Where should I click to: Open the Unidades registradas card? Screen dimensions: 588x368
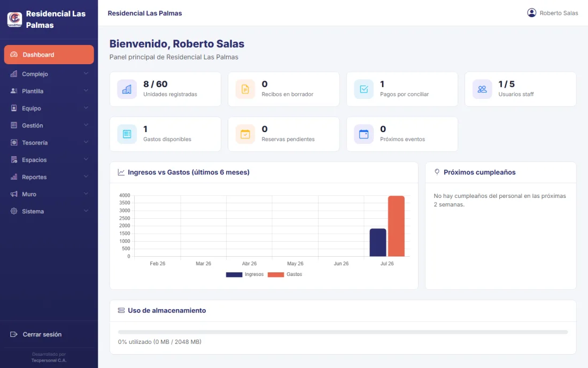165,89
